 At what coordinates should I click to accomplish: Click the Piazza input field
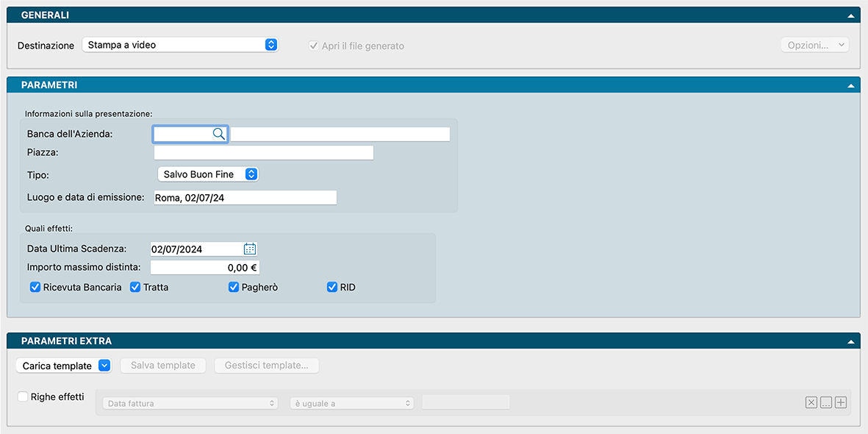263,153
